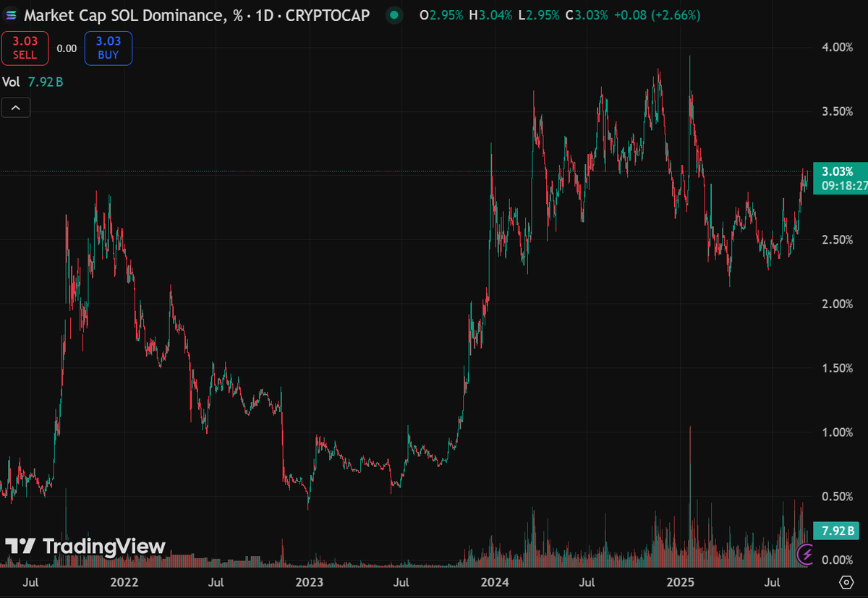Click the 3.03% current price label on scale
The height and width of the screenshot is (598, 868).
(839, 172)
